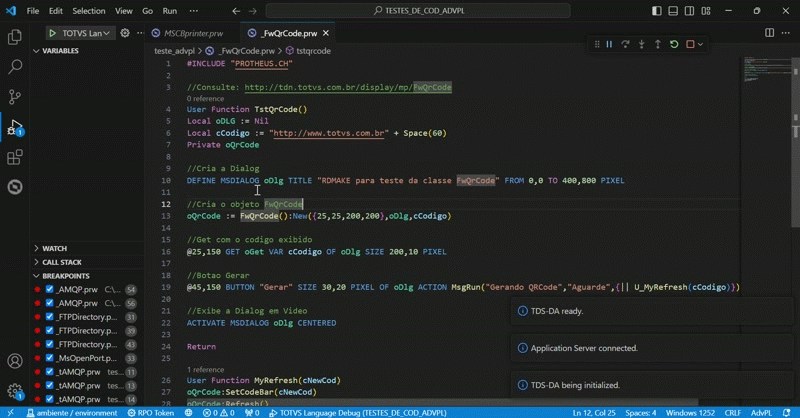Screen dimensions: 800x418
Task: Pause the debug session
Action: coord(609,44)
